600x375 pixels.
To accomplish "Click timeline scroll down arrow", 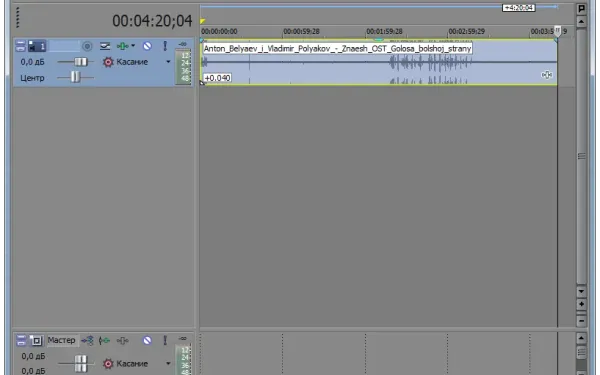I will click(581, 292).
